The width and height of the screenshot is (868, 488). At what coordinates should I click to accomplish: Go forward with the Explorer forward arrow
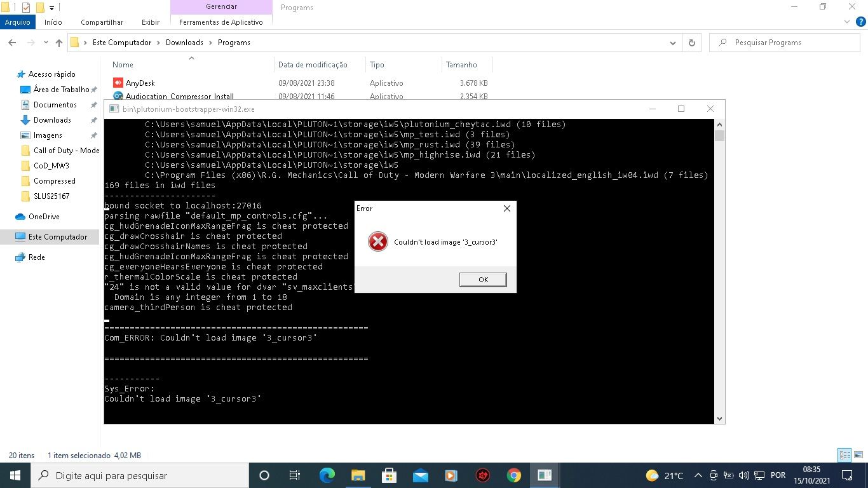tap(31, 43)
